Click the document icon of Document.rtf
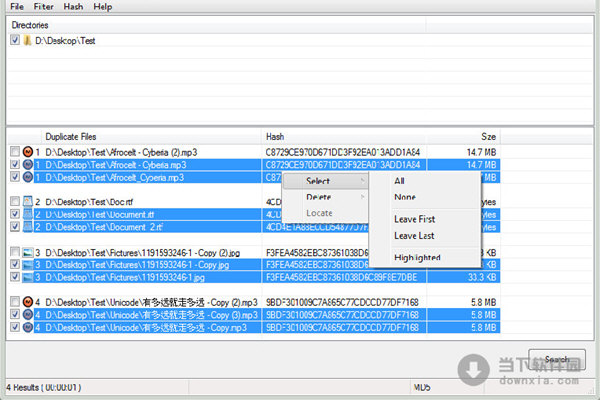The height and width of the screenshot is (400, 600). (27, 213)
